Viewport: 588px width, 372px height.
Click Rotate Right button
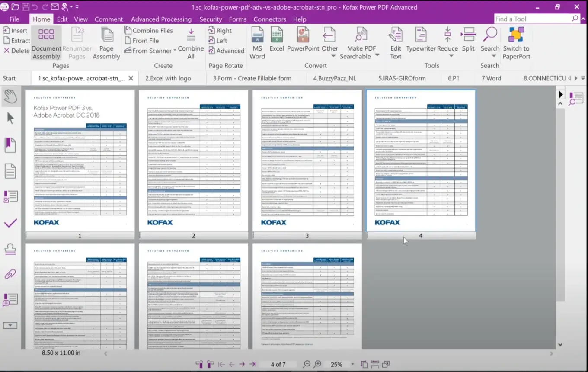click(x=220, y=30)
